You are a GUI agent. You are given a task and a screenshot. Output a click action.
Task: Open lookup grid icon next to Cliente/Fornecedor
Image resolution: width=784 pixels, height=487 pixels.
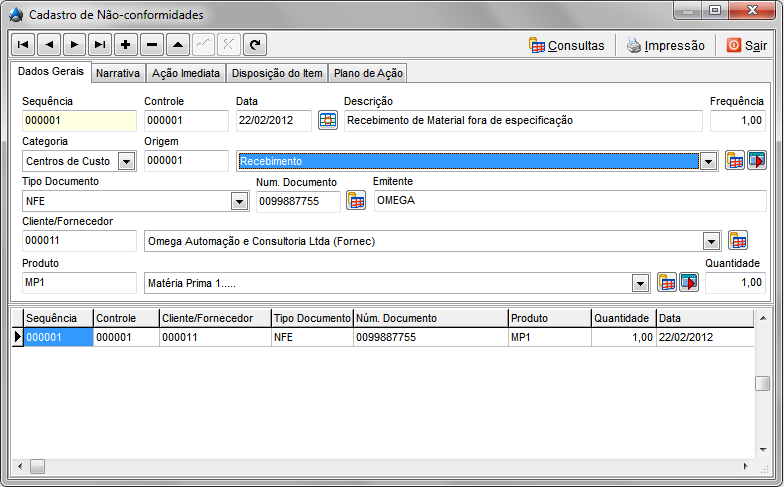(x=738, y=241)
